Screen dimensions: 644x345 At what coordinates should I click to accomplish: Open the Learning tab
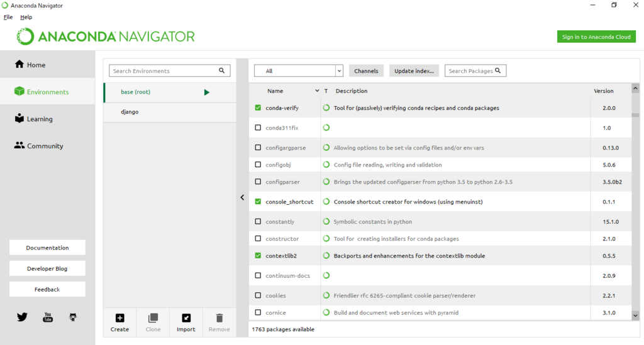[48, 119]
